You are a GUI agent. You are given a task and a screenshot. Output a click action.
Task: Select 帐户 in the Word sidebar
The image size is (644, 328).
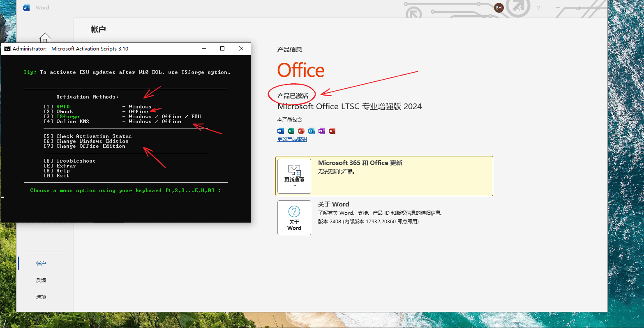pos(41,264)
